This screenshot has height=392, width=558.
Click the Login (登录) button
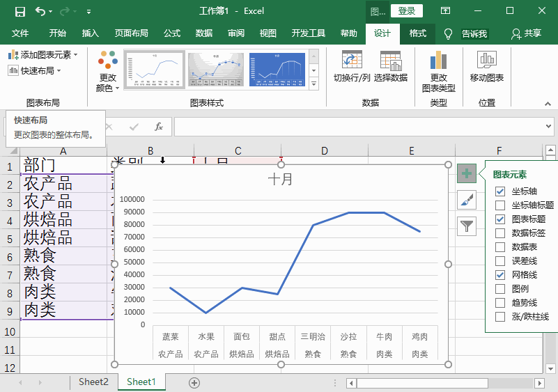(407, 10)
